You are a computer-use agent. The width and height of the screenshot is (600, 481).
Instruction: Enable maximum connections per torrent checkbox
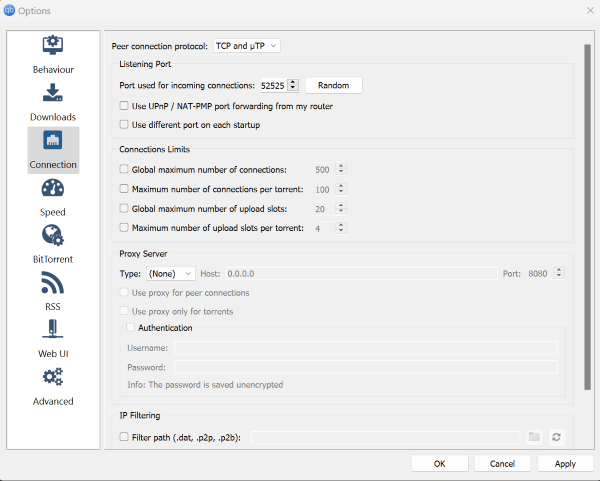tap(124, 189)
